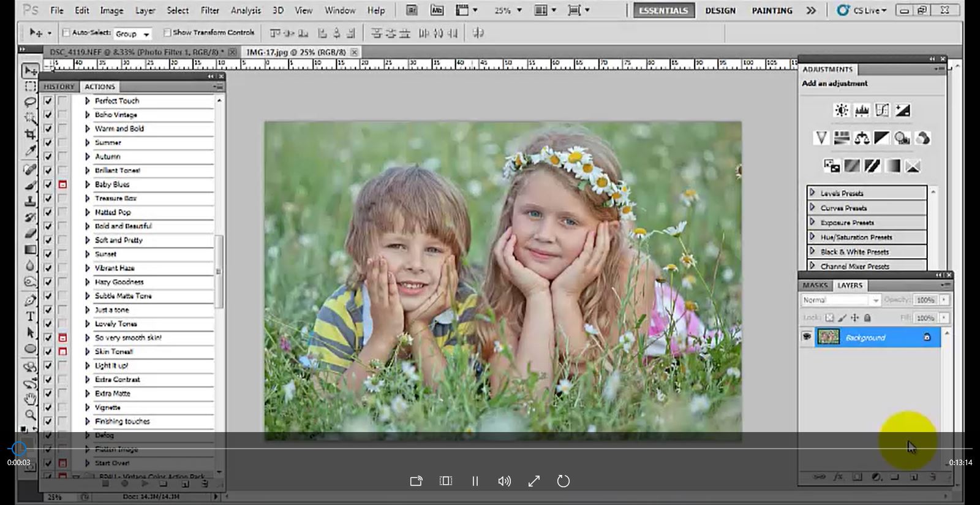Open the Layer menu
Image resolution: width=980 pixels, height=505 pixels.
145,10
